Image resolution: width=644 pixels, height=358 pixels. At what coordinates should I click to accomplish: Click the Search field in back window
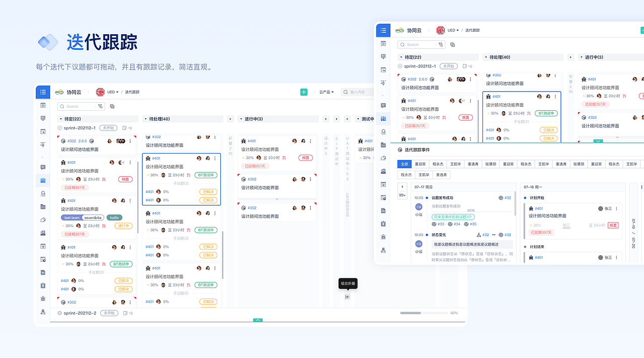80,106
